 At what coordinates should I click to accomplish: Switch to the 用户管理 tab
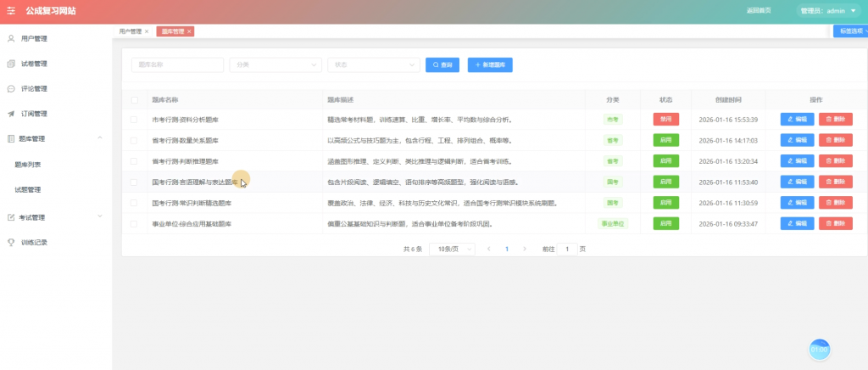(x=130, y=31)
